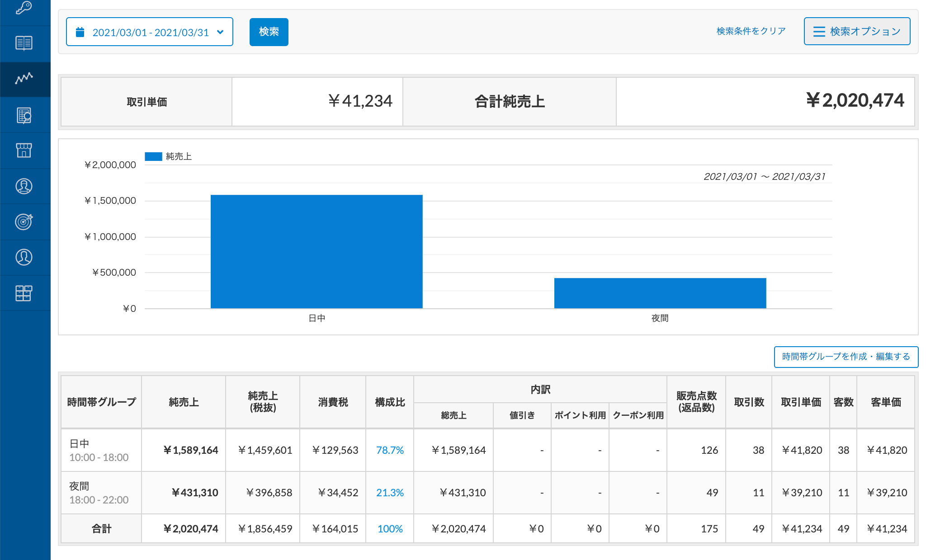Click the クーポン利用 column header

pyautogui.click(x=638, y=415)
